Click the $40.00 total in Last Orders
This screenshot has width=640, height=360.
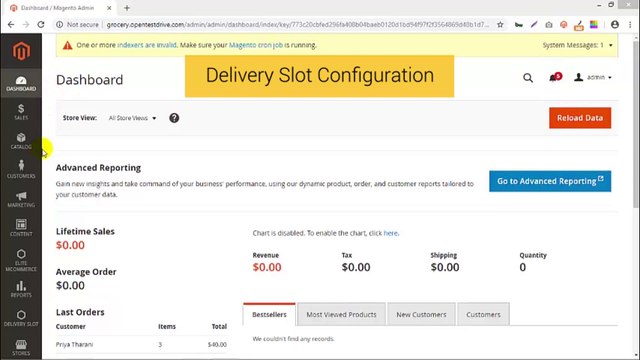[217, 344]
